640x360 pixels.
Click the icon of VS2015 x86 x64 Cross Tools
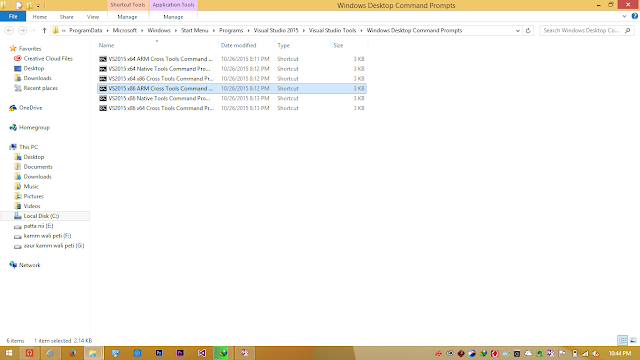[103, 108]
